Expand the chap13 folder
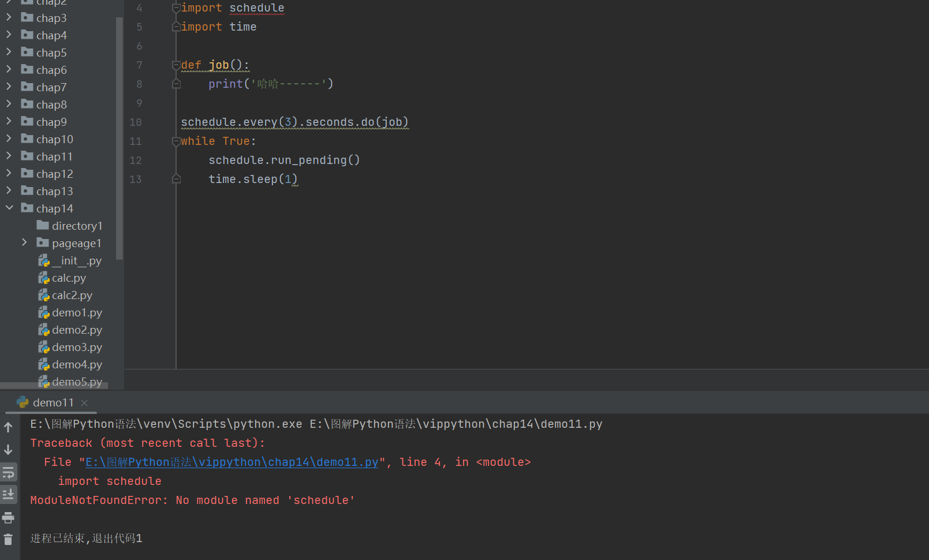 [9, 191]
